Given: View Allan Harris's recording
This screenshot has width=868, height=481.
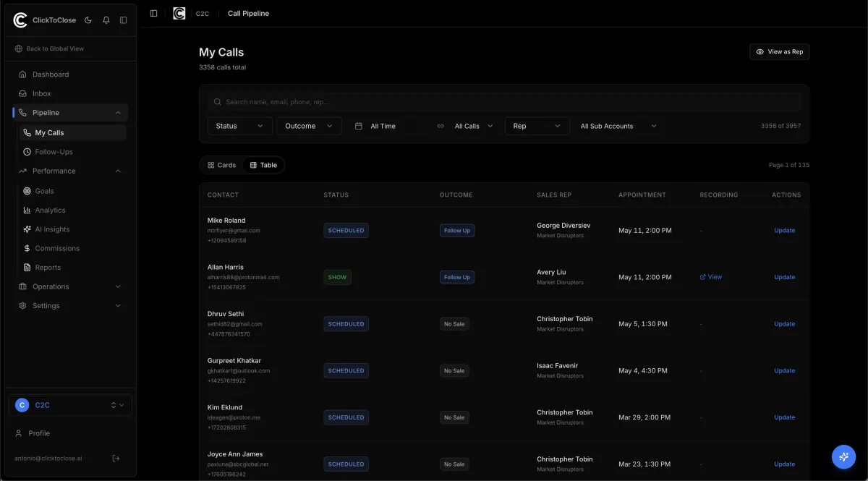Looking at the screenshot, I should pyautogui.click(x=711, y=277).
